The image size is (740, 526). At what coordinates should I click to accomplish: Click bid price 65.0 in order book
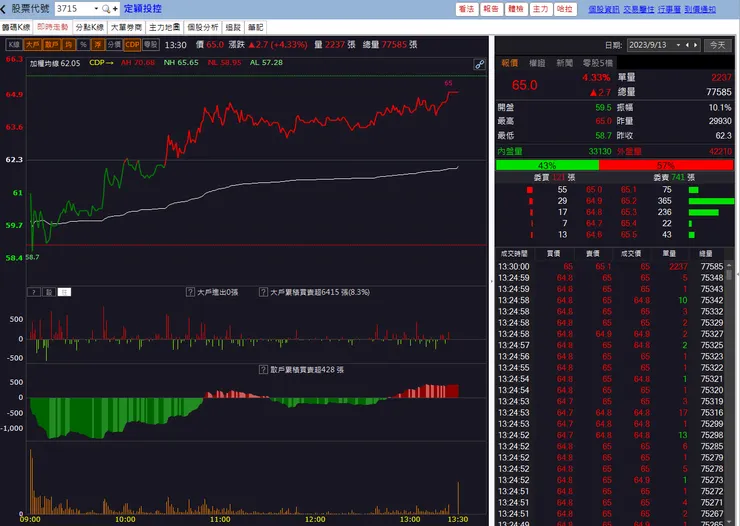(x=594, y=190)
